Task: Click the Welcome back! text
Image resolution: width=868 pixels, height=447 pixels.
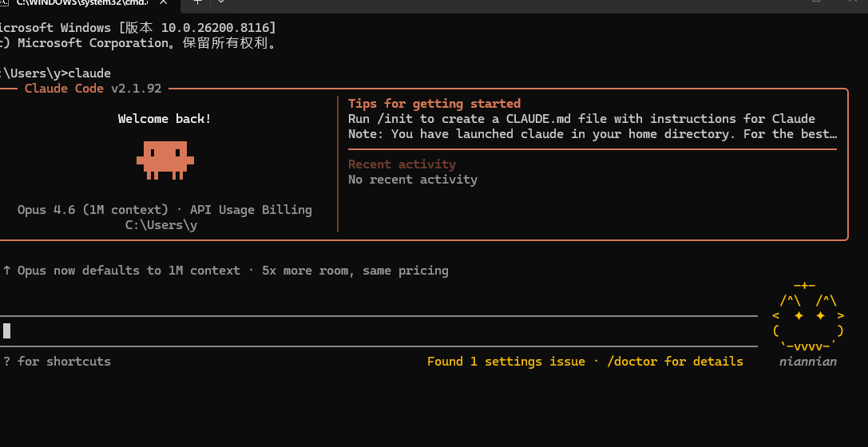Action: [164, 118]
